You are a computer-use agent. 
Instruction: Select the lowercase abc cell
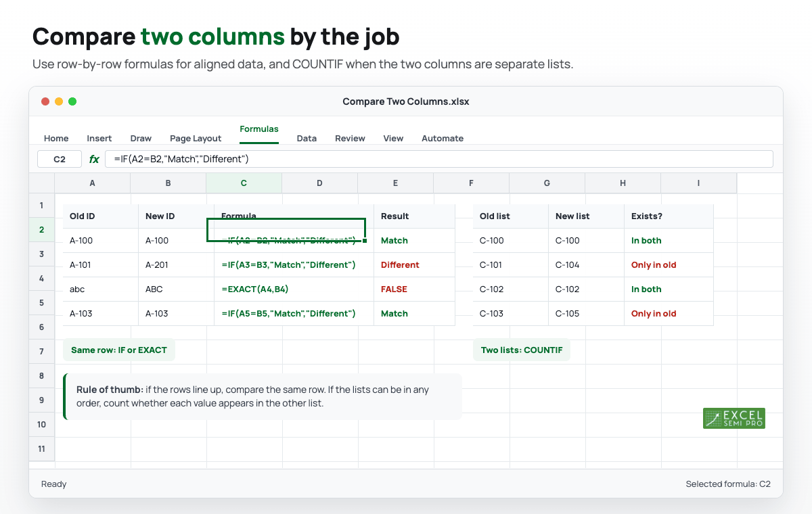coord(101,289)
